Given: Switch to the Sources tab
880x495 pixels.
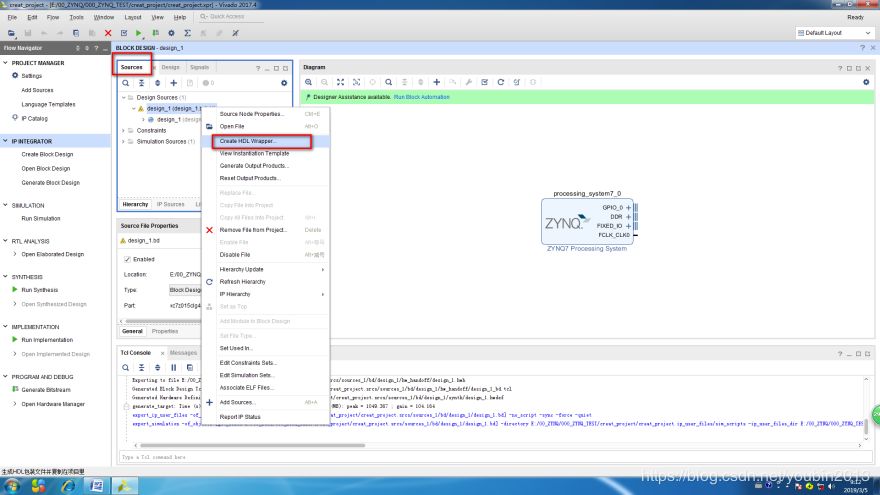Looking at the screenshot, I should pyautogui.click(x=132, y=67).
